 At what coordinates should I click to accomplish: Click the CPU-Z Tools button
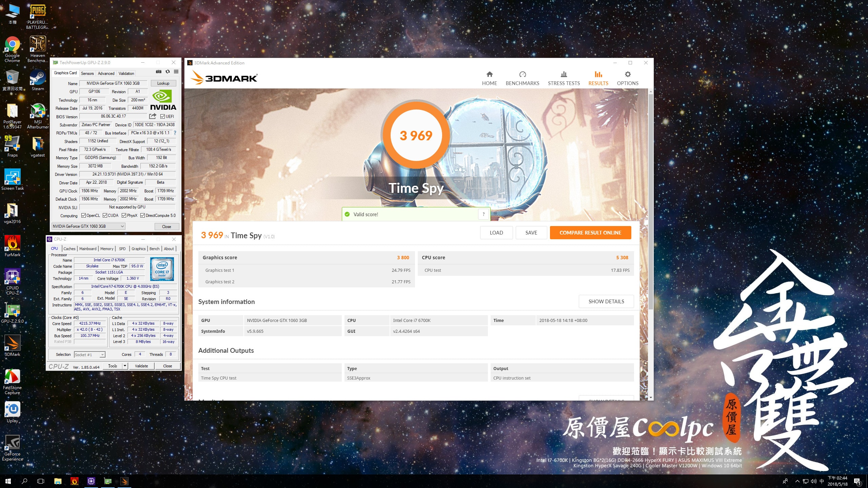[113, 366]
